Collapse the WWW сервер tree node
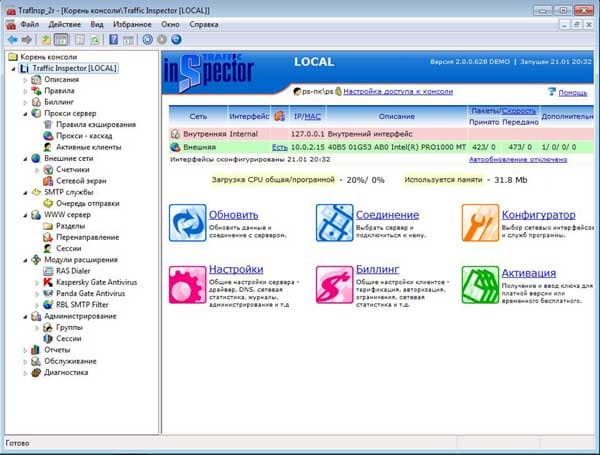The image size is (600, 455). click(25, 215)
